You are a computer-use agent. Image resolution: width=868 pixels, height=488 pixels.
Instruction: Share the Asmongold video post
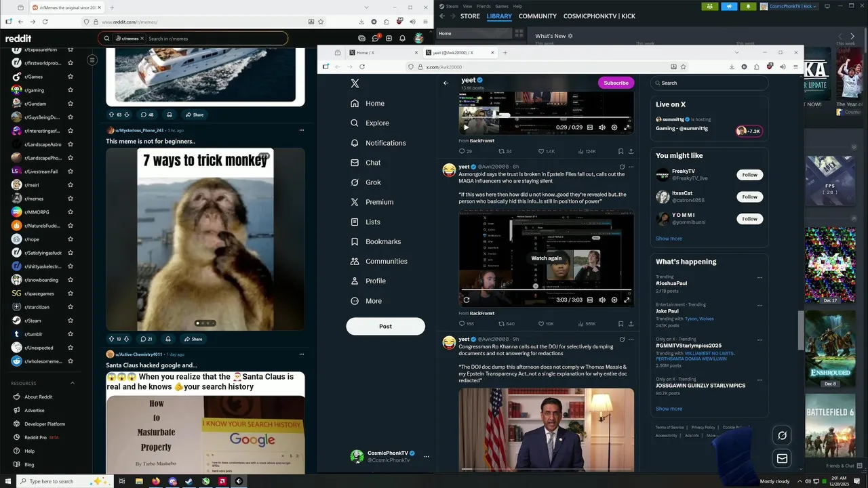pos(631,324)
